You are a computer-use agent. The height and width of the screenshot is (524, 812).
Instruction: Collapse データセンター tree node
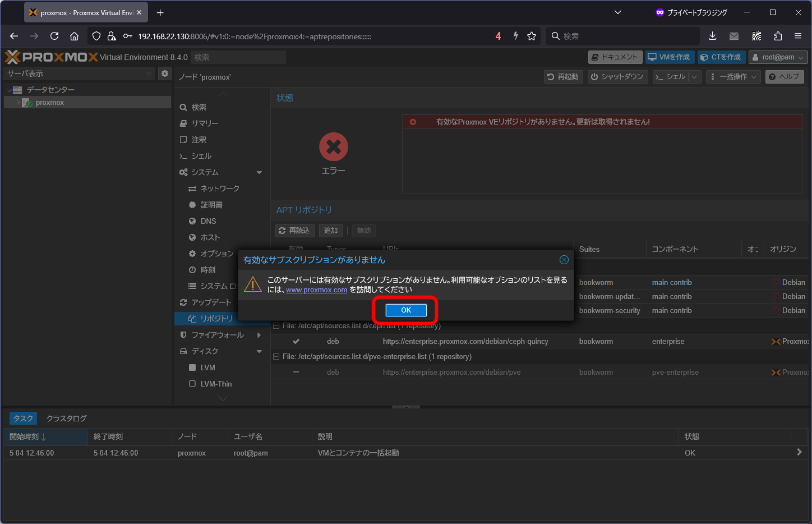pos(8,90)
